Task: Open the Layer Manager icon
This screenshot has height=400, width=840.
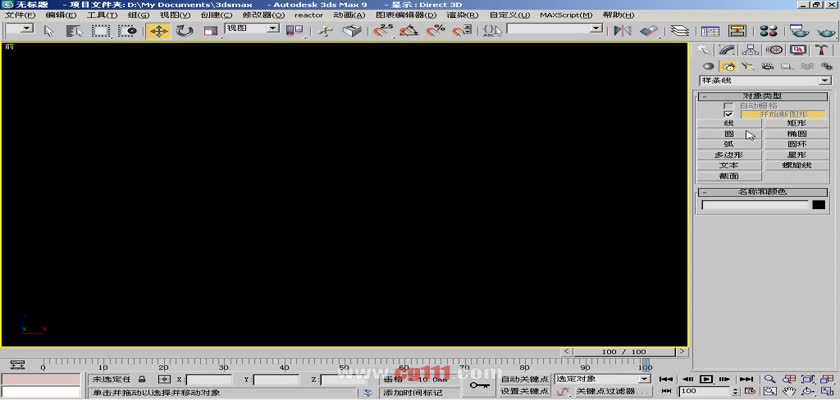Action: 679,31
